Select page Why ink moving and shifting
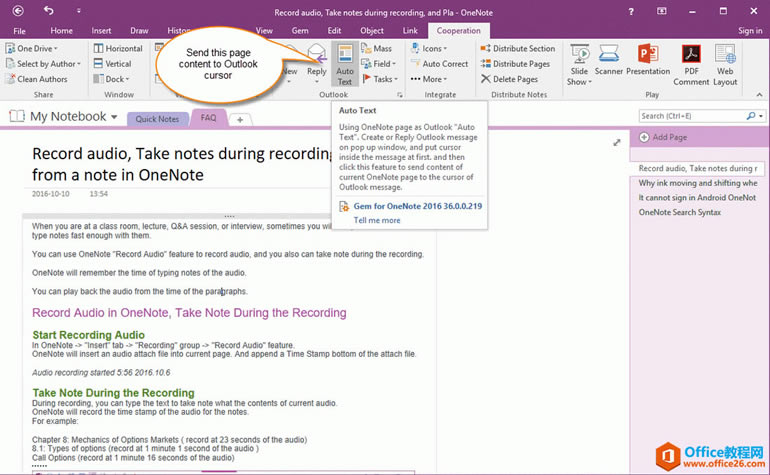The image size is (770, 475). click(697, 183)
